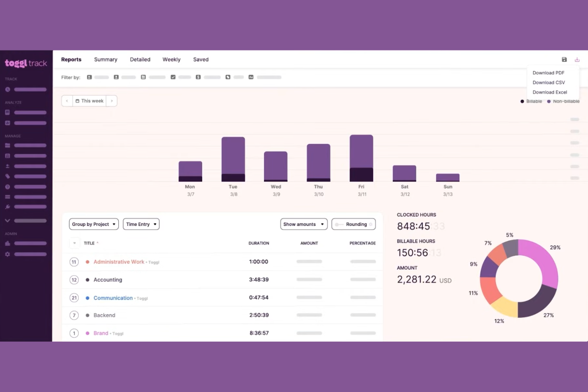Click the task checkbox filter icon

coord(173,77)
